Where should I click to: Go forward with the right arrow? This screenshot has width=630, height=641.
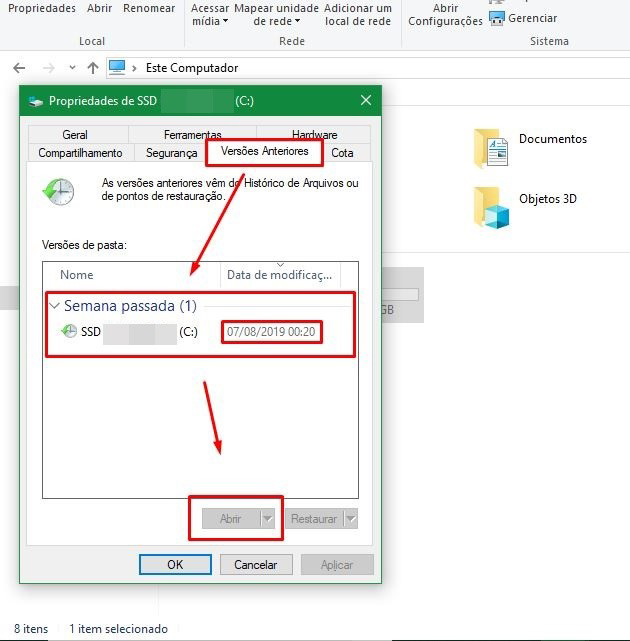tap(49, 68)
